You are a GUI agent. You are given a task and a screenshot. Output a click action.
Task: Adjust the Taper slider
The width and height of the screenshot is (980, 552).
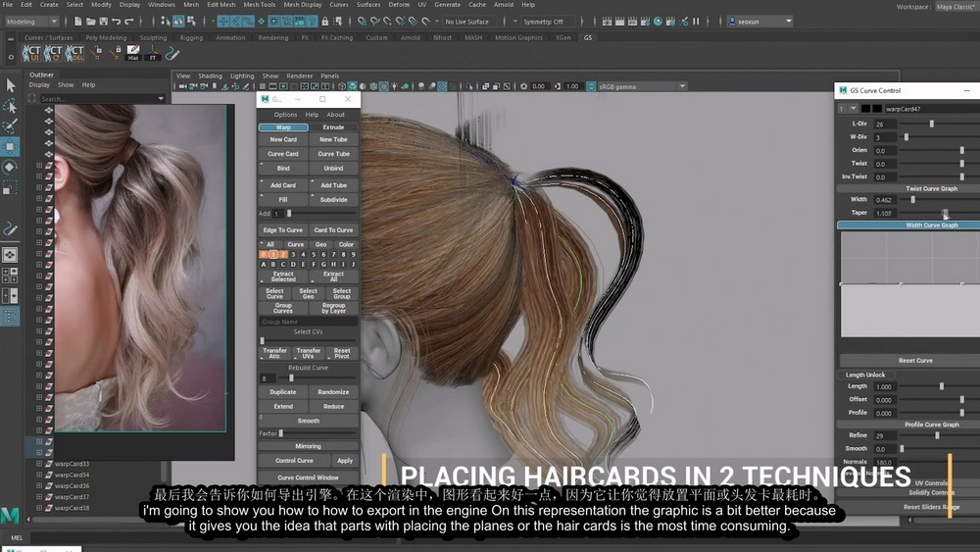945,213
